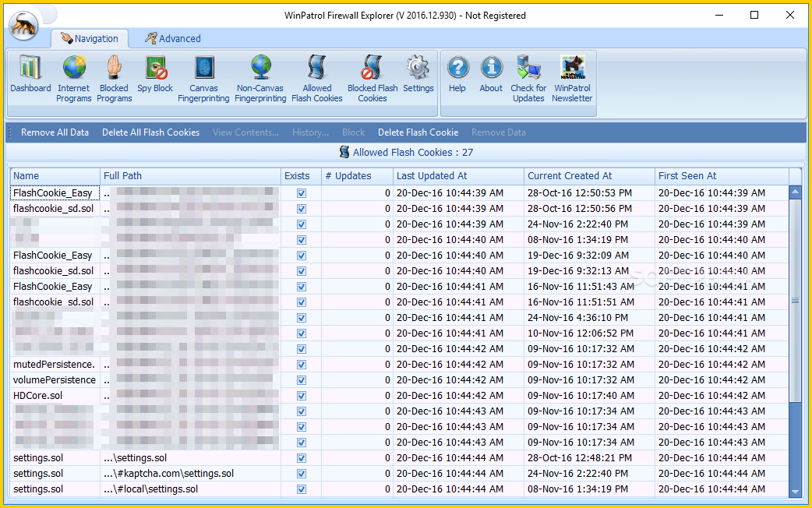The height and width of the screenshot is (508, 812).
Task: Open Non-Canvas Fingerprinting section
Action: [260, 79]
